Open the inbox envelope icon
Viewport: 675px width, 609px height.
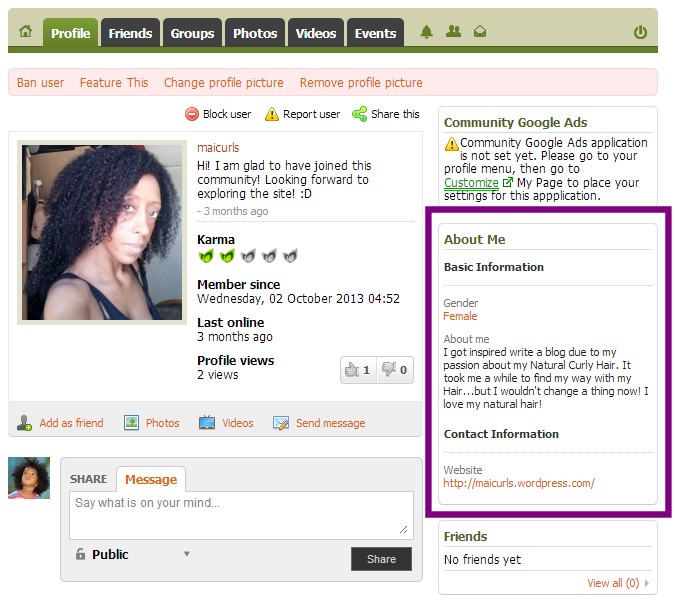point(480,31)
